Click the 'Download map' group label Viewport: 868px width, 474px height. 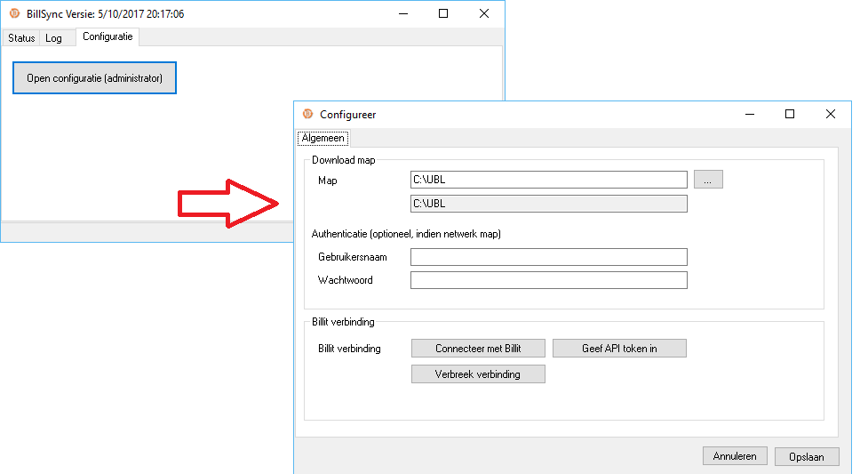(x=343, y=160)
